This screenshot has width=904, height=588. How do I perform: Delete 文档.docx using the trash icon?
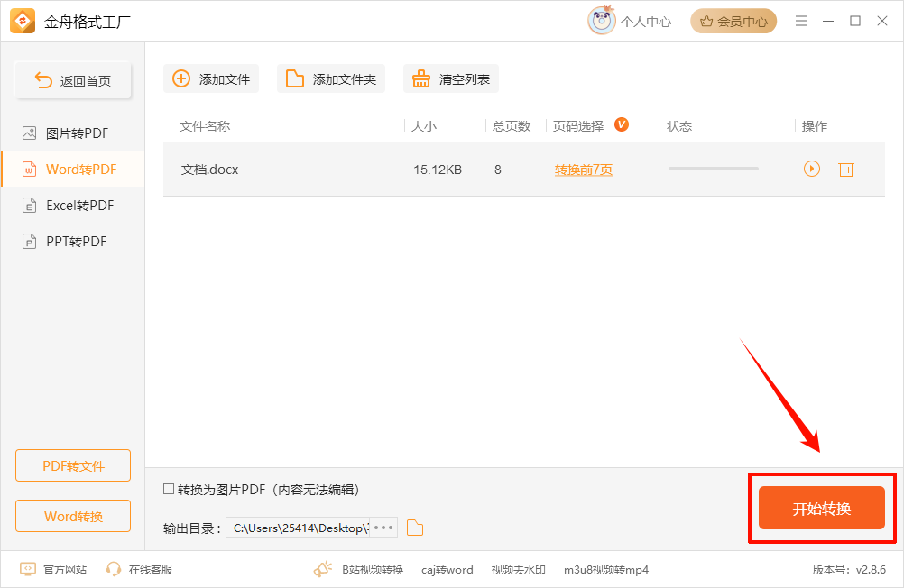tap(846, 169)
